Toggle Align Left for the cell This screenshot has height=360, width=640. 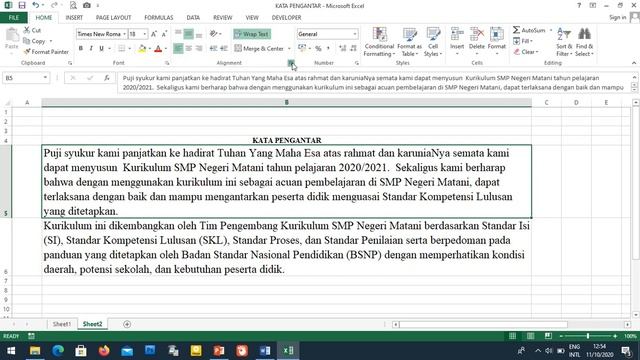pyautogui.click(x=178, y=49)
